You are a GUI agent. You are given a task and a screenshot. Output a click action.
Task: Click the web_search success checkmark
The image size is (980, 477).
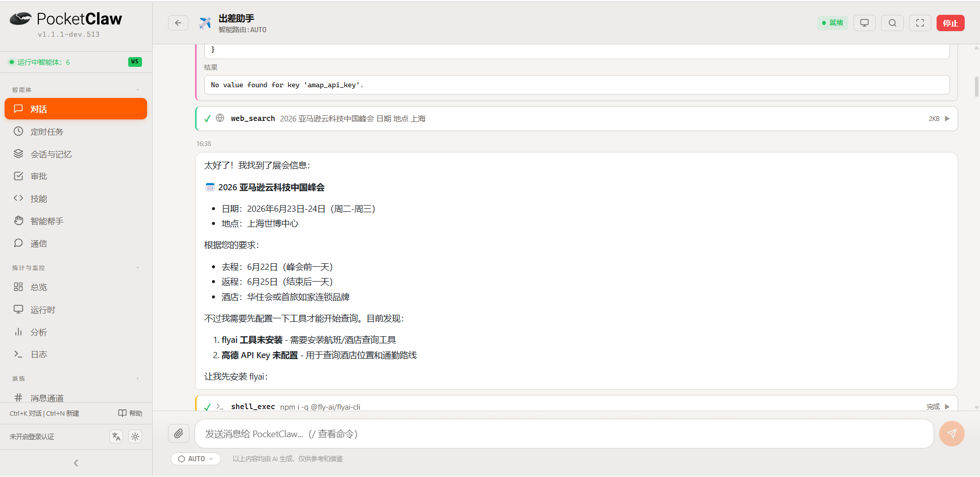click(207, 118)
